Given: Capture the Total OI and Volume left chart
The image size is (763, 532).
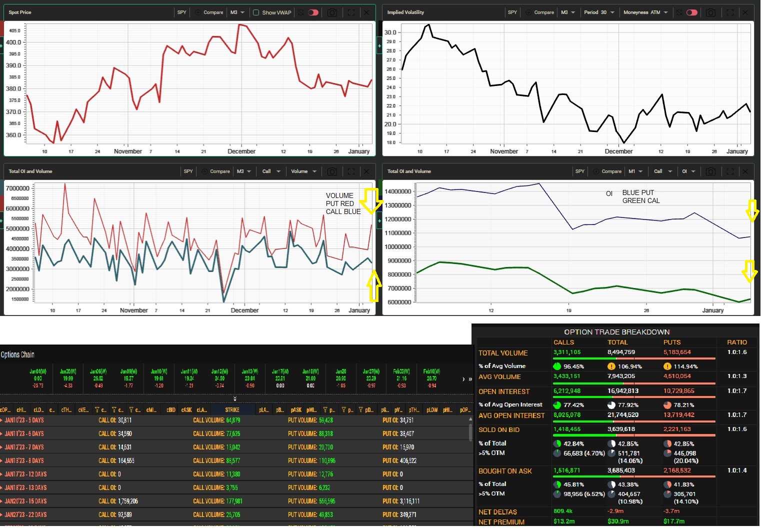Looking at the screenshot, I should pyautogui.click(x=332, y=171).
